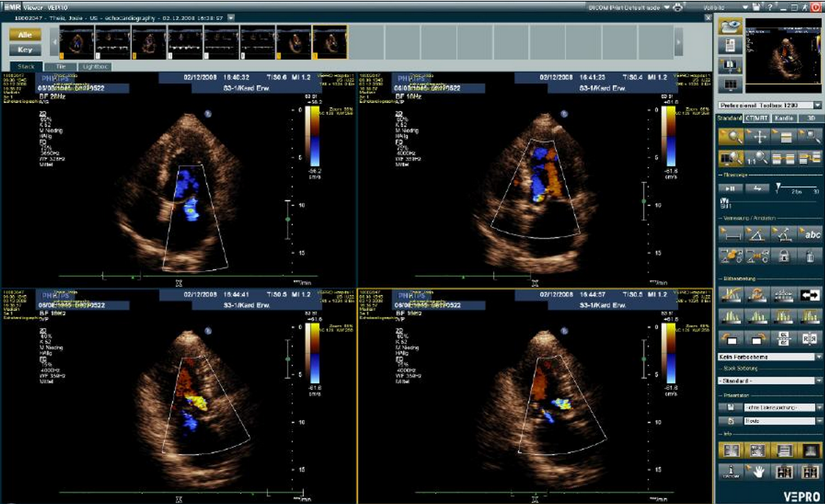Switch to the Lightbox view tab
The width and height of the screenshot is (825, 504).
coord(95,67)
